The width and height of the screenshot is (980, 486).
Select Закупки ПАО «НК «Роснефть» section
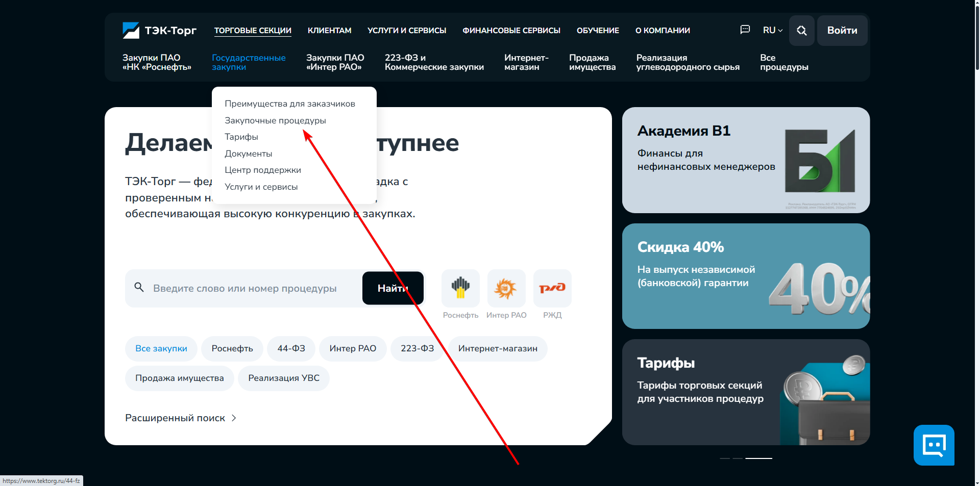157,62
